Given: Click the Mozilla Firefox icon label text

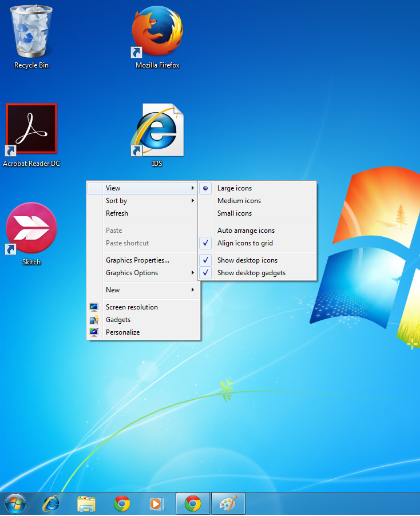Looking at the screenshot, I should click(157, 65).
